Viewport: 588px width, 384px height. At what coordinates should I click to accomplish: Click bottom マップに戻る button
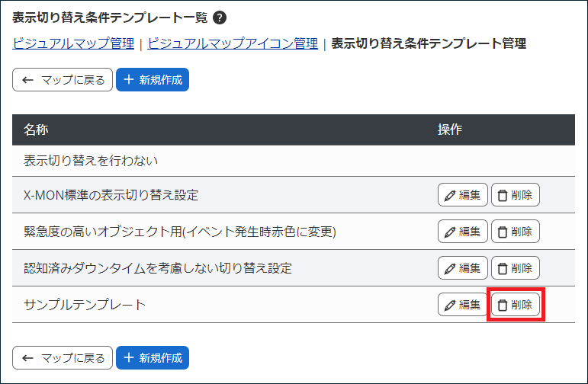63,357
